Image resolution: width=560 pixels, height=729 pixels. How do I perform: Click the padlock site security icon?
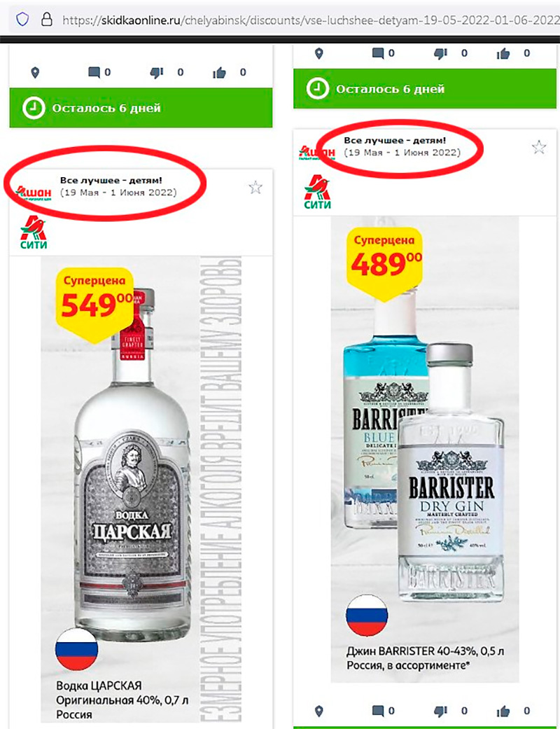tap(46, 19)
